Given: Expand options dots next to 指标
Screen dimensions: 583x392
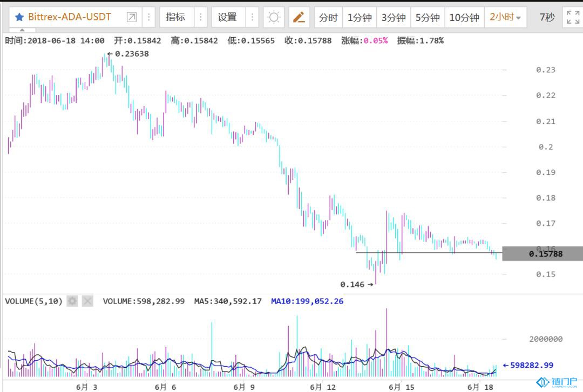Looking at the screenshot, I should tap(200, 17).
